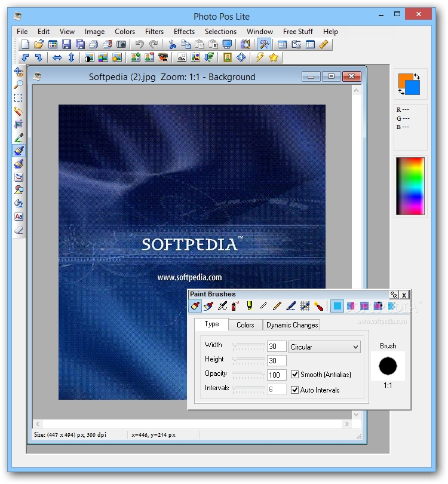
Task: Click the brush Width slider
Action: coord(248,347)
